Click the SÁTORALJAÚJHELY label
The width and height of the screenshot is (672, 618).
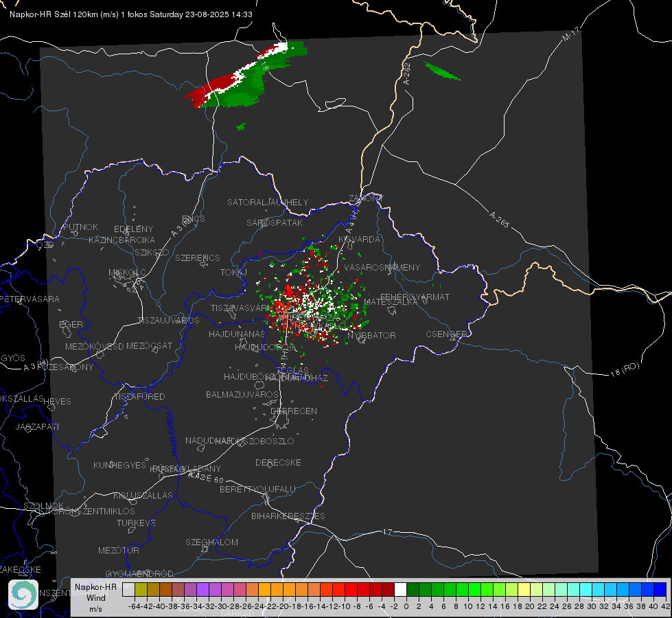tap(268, 202)
